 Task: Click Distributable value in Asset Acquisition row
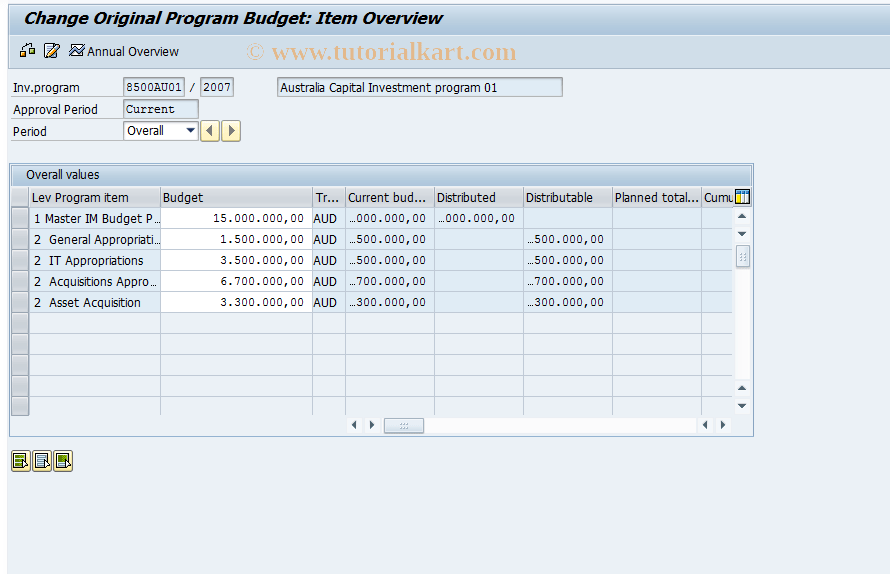click(568, 303)
